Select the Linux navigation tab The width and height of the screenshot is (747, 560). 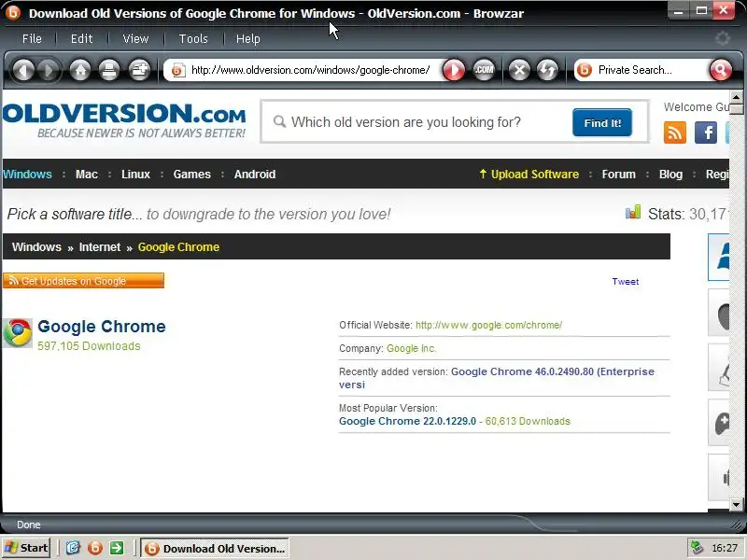pos(135,175)
